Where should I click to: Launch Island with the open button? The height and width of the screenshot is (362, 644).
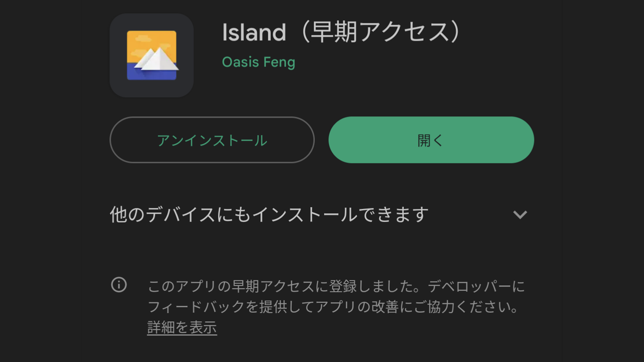click(x=431, y=140)
